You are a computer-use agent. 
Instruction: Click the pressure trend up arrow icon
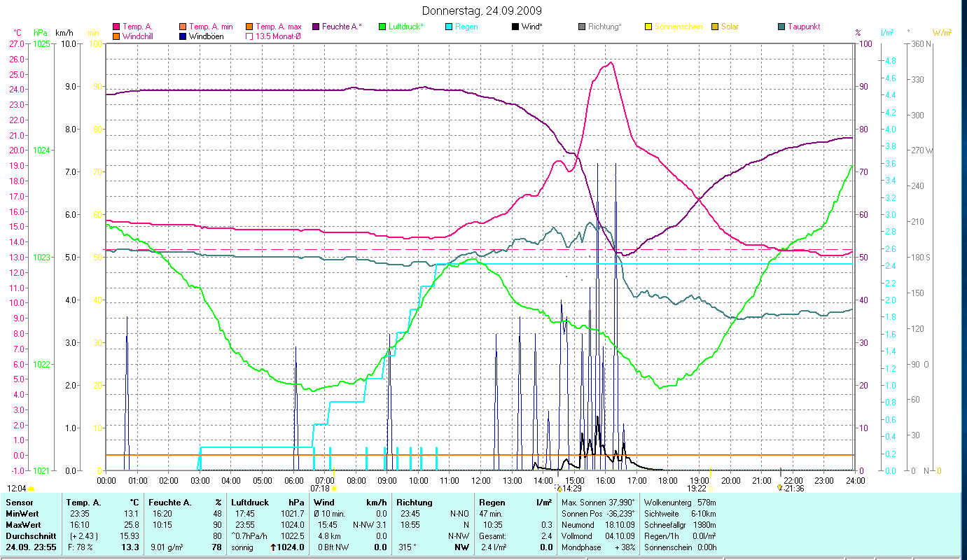pos(273,547)
